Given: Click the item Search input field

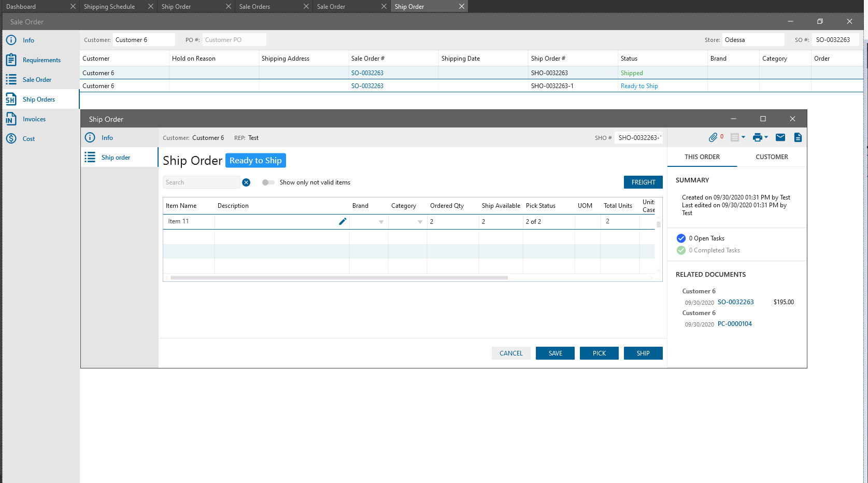Looking at the screenshot, I should pyautogui.click(x=202, y=182).
